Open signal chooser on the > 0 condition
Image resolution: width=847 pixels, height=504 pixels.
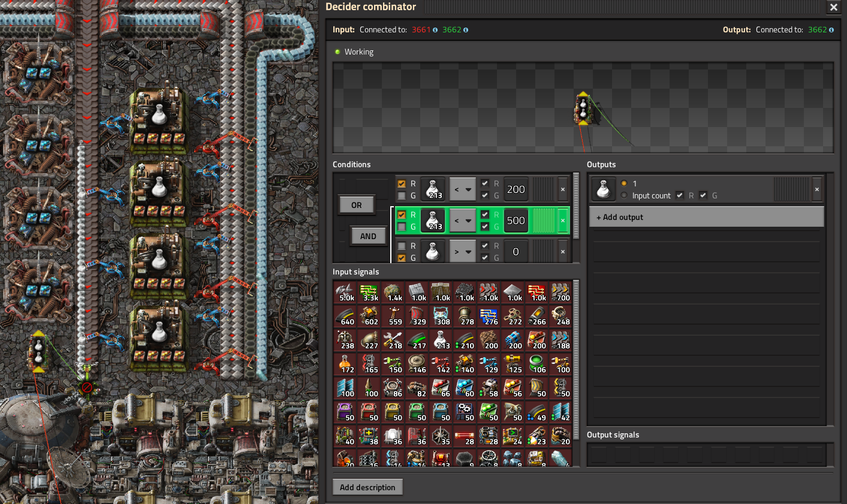coord(432,252)
